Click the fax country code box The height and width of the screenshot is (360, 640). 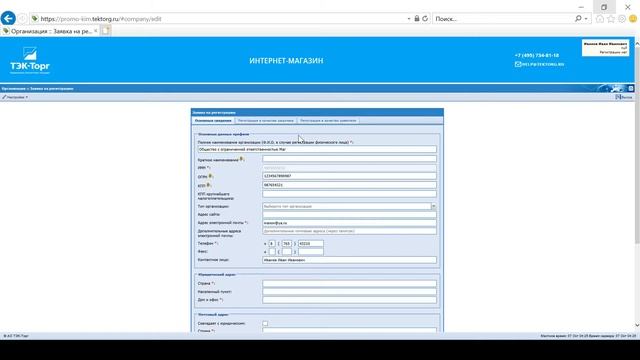pos(272,252)
